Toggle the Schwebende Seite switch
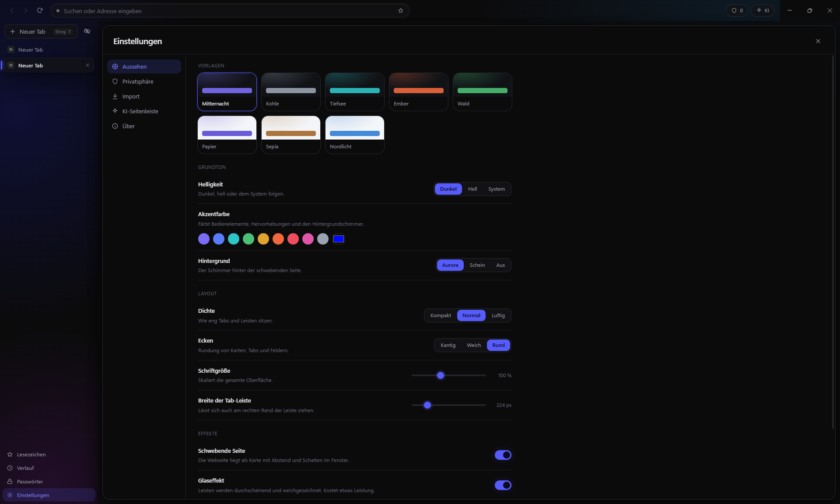840x504 pixels. [503, 455]
